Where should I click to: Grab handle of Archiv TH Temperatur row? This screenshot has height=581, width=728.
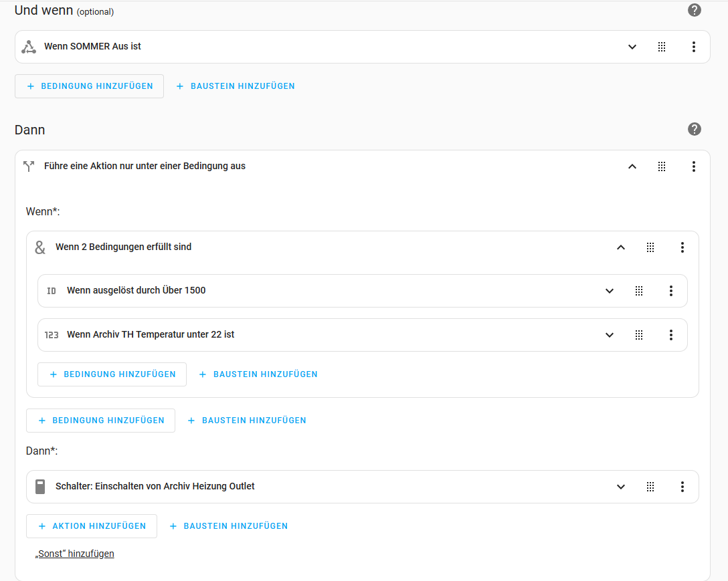[x=639, y=335]
